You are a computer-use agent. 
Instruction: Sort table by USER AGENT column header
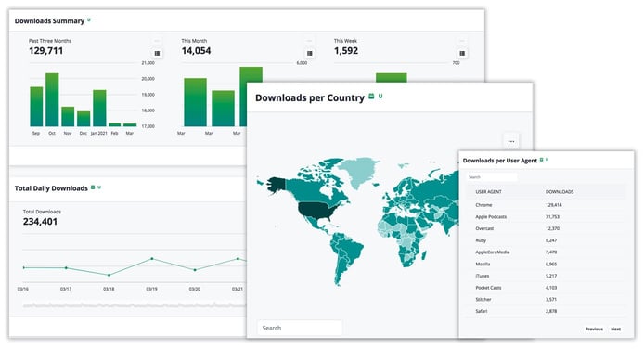point(488,192)
